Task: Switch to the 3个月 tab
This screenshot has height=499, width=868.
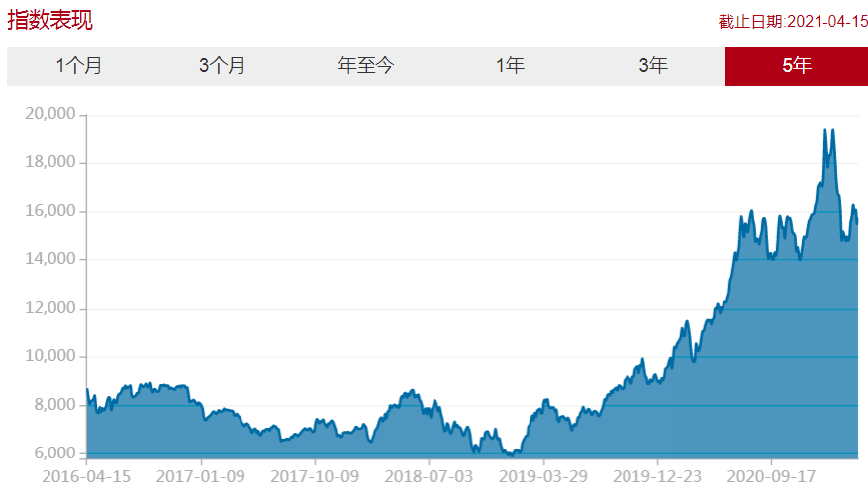Action: [x=222, y=66]
